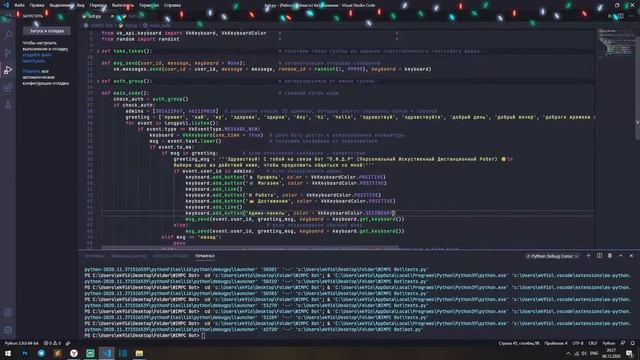This screenshot has height=360, width=640.
Task: Switch keyboard language ENG in tray
Action: [x=594, y=353]
